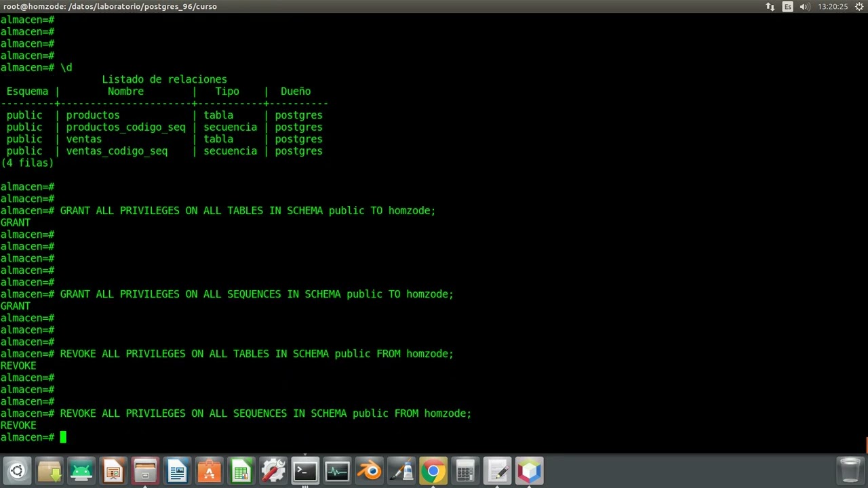The width and height of the screenshot is (868, 488).
Task: Open the Es keyboard layout indicator
Action: point(787,6)
